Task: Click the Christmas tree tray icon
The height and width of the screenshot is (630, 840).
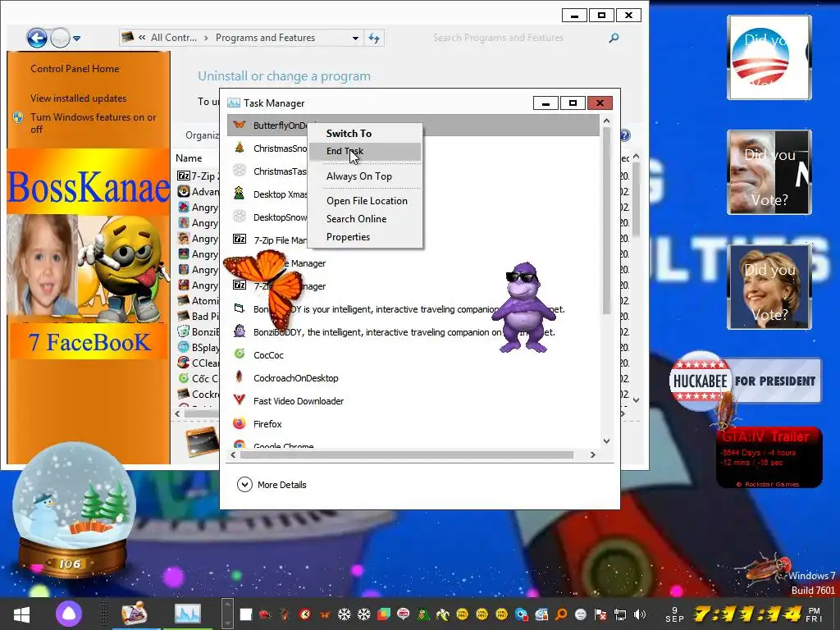Action: [x=423, y=614]
